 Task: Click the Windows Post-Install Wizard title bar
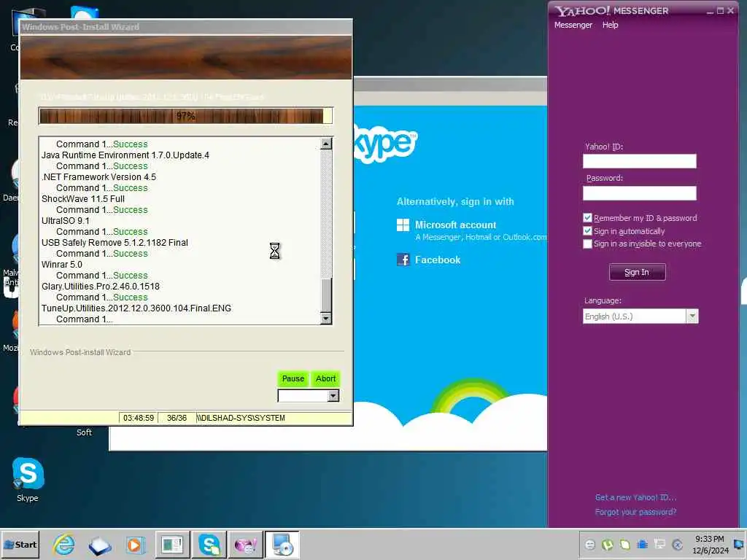coord(186,27)
